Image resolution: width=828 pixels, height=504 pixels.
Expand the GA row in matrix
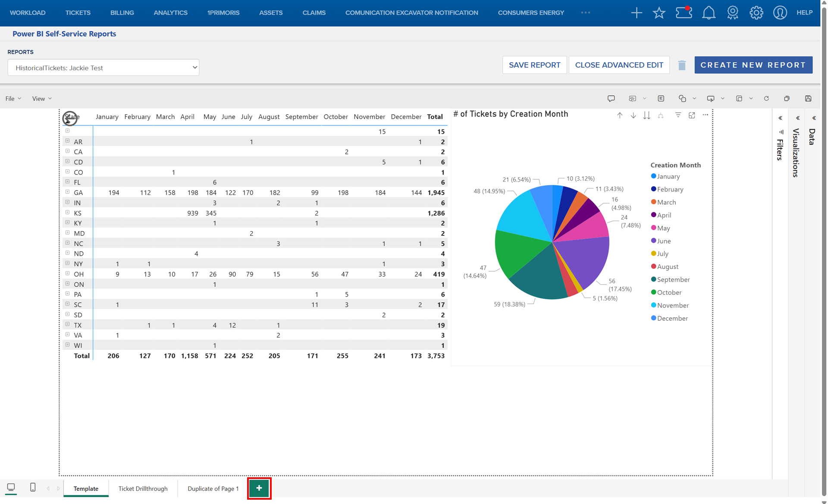[x=68, y=192]
